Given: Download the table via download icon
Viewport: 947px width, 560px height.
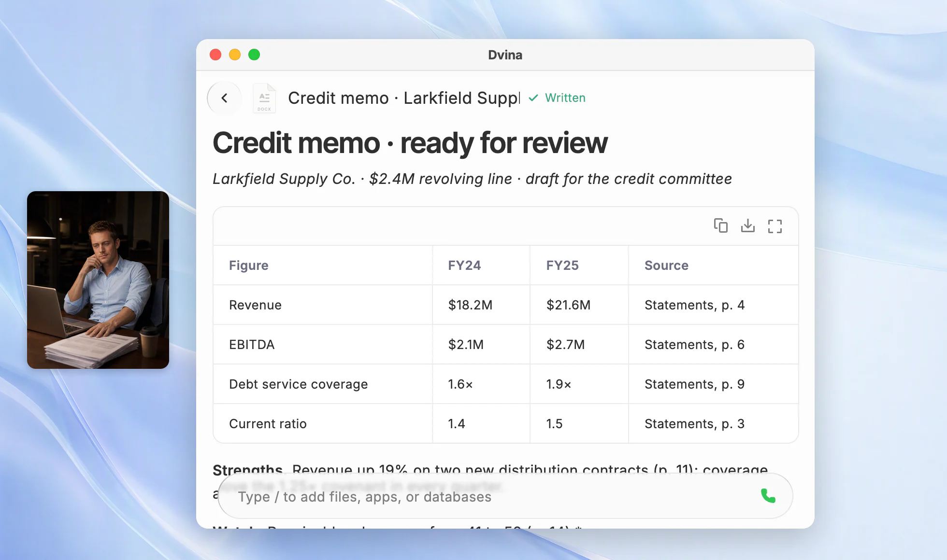Looking at the screenshot, I should click(748, 225).
